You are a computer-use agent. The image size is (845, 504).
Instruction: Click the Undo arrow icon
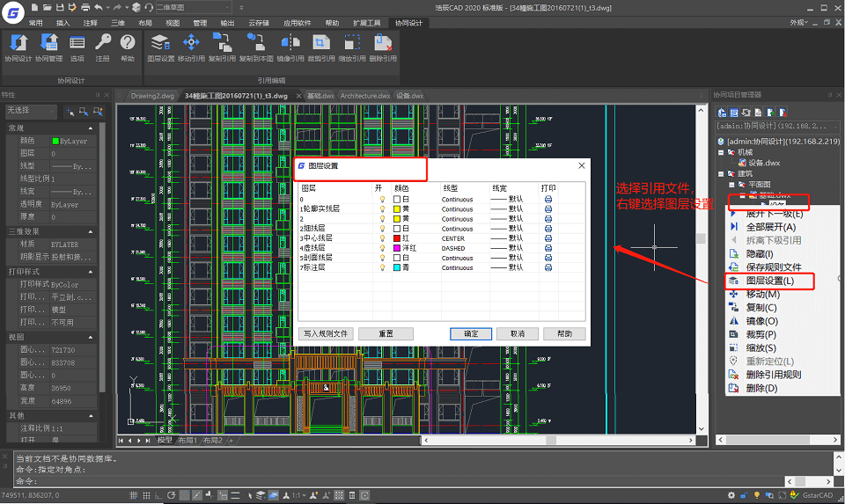(x=98, y=8)
